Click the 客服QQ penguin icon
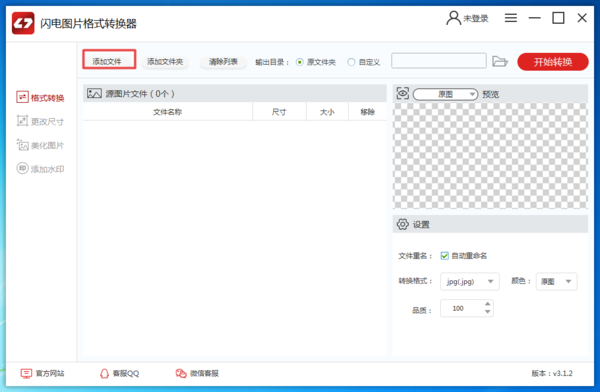 pyautogui.click(x=104, y=374)
